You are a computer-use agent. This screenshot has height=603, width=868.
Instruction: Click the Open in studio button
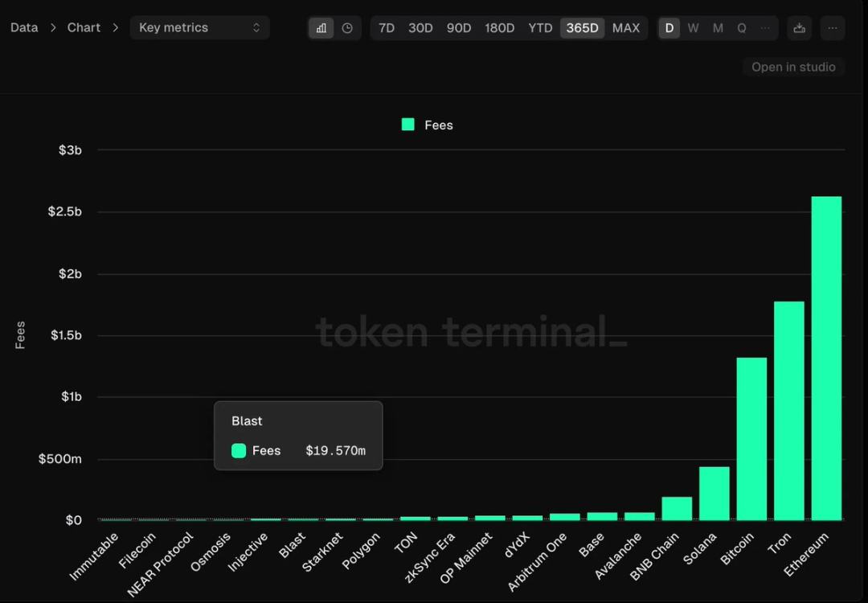(x=793, y=67)
